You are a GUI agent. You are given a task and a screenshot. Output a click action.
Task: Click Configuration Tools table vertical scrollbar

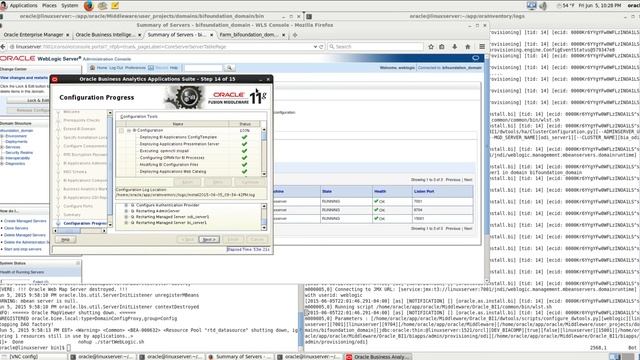[x=264, y=152]
